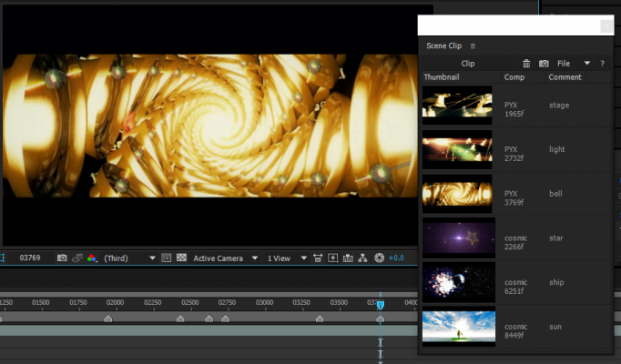Viewport: 621px width, 364px height.
Task: Toggle pixel aspect ratio correction
Action: coord(320,258)
